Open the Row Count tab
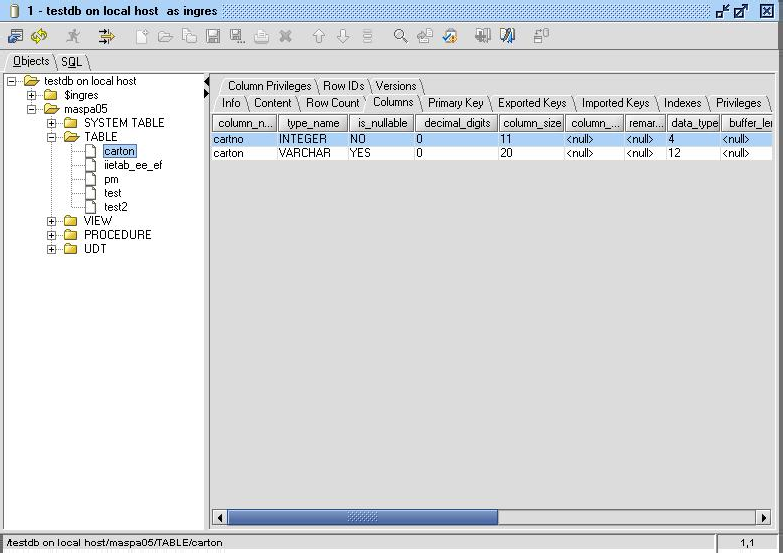This screenshot has width=783, height=553. 333,103
